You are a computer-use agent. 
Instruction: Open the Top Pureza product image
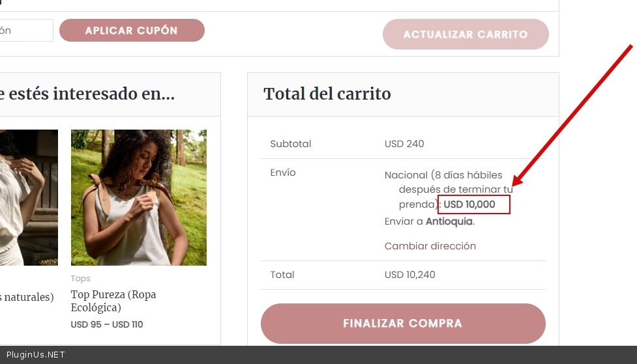[138, 197]
